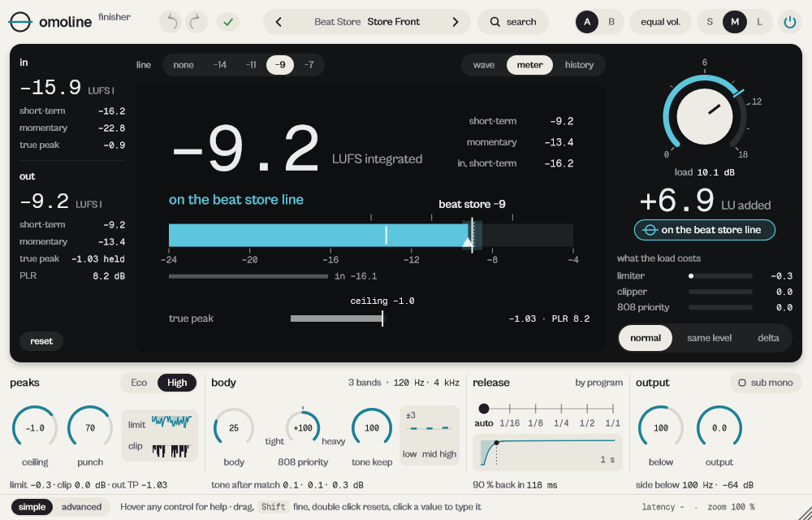Image resolution: width=812 pixels, height=520 pixels.
Task: Enable the sub mono checkbox
Action: 767,383
